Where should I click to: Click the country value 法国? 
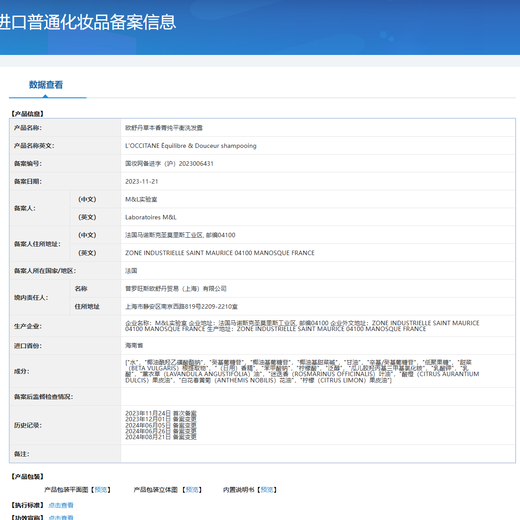(131, 271)
